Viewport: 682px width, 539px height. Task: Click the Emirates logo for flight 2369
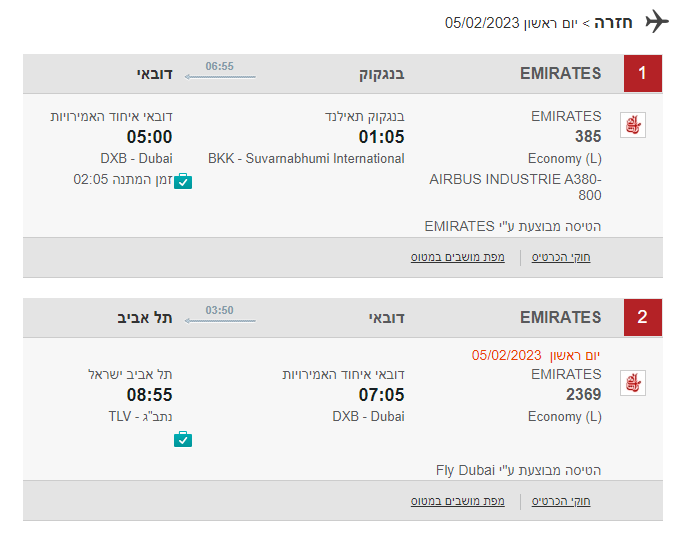coord(633,383)
